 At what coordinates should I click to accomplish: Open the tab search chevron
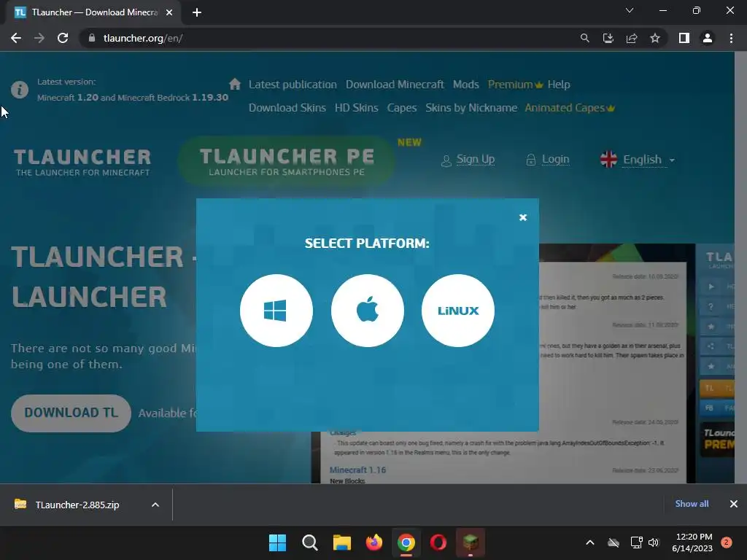click(630, 10)
